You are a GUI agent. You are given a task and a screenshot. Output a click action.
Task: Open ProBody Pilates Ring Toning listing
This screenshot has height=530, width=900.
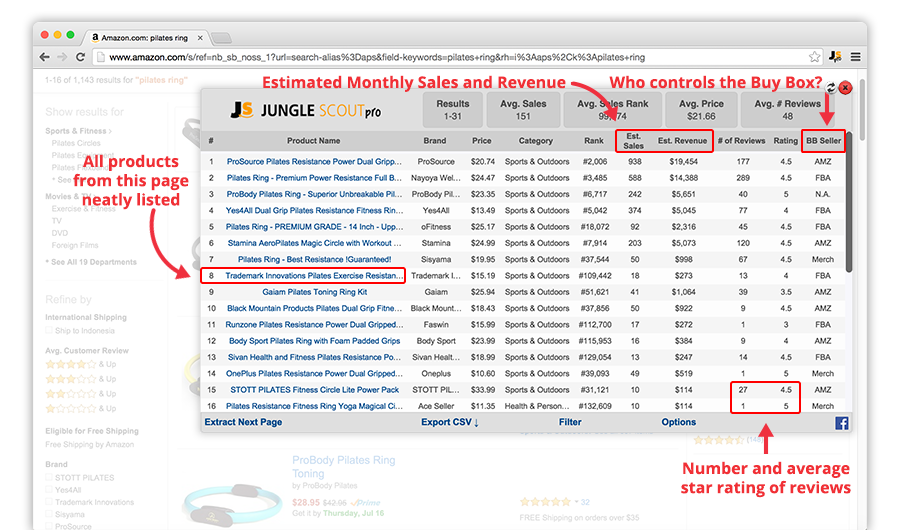(343, 467)
